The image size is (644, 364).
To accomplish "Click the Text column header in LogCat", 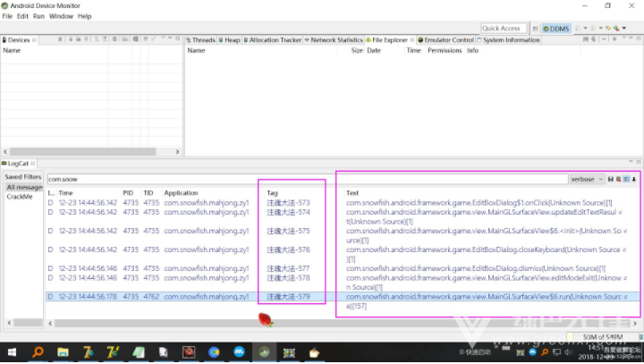I will click(x=352, y=192).
